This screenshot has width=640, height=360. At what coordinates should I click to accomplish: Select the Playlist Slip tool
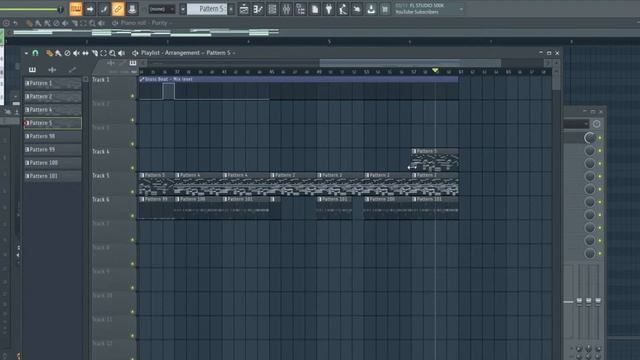pos(85,53)
